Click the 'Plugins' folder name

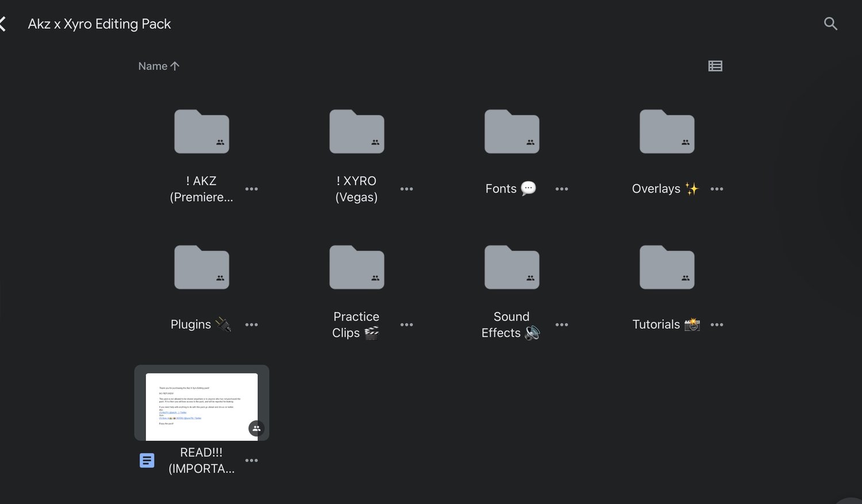201,325
